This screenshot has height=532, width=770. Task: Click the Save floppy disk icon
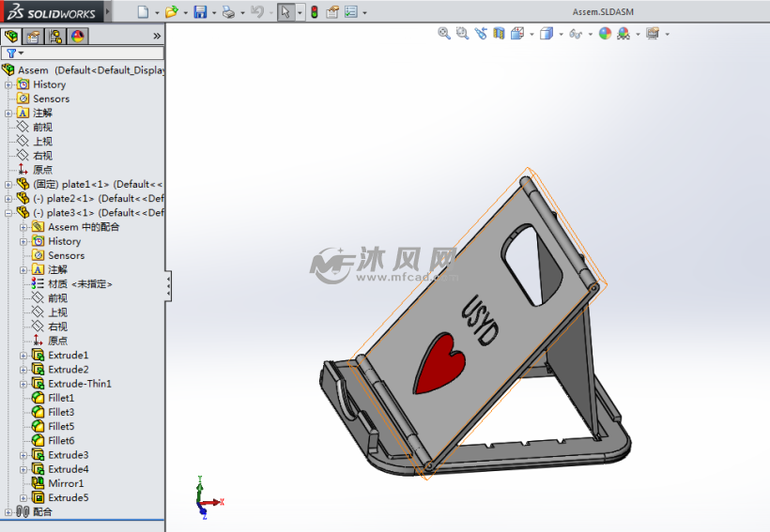click(200, 12)
